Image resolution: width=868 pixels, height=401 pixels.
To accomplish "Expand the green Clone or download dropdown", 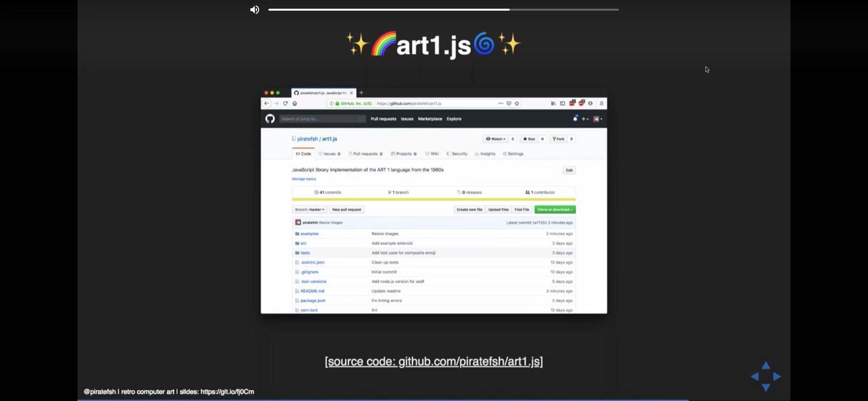I will point(555,210).
